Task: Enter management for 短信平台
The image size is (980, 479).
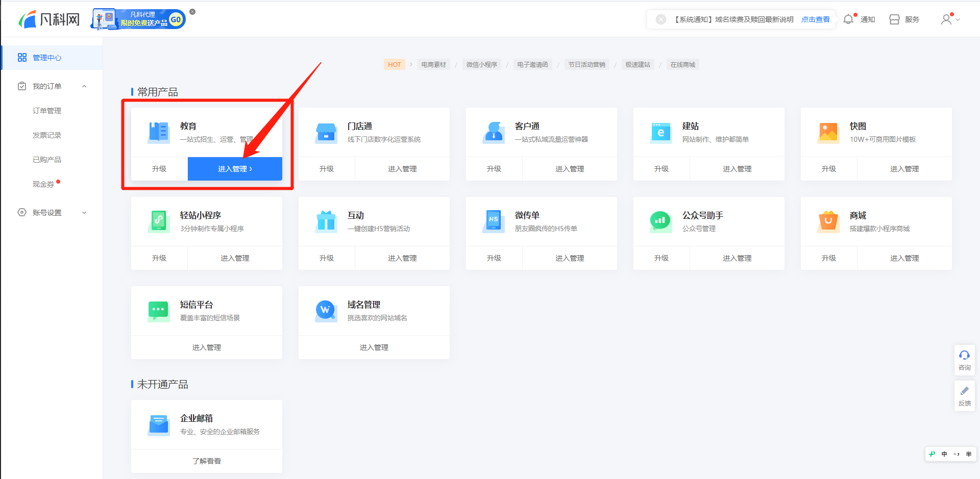Action: click(x=207, y=347)
